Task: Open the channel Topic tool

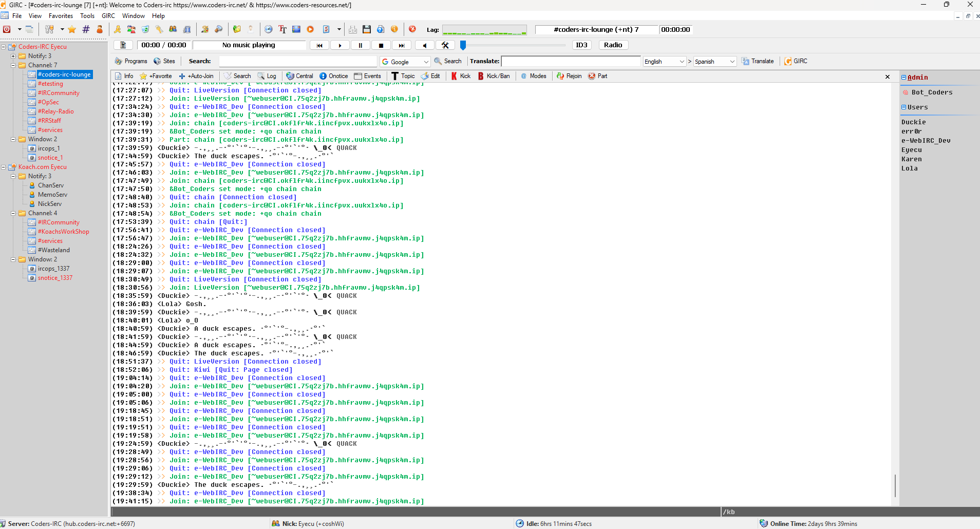Action: click(x=403, y=76)
